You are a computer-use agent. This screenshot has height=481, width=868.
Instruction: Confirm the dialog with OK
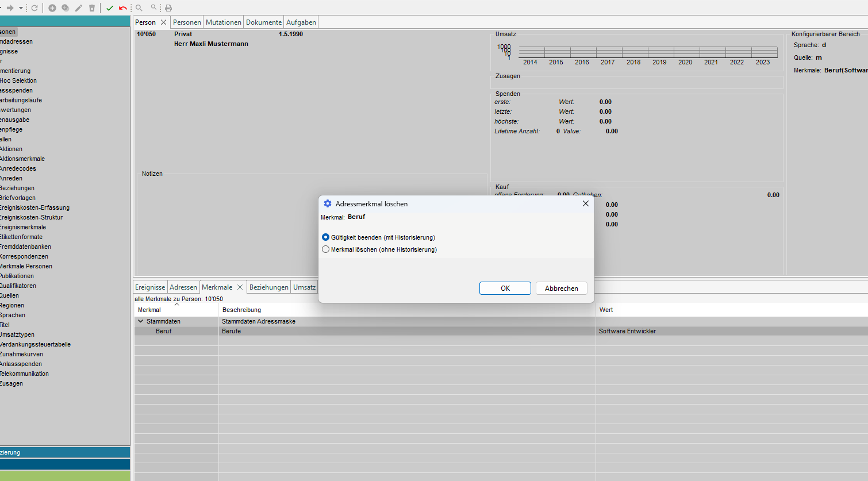(505, 288)
